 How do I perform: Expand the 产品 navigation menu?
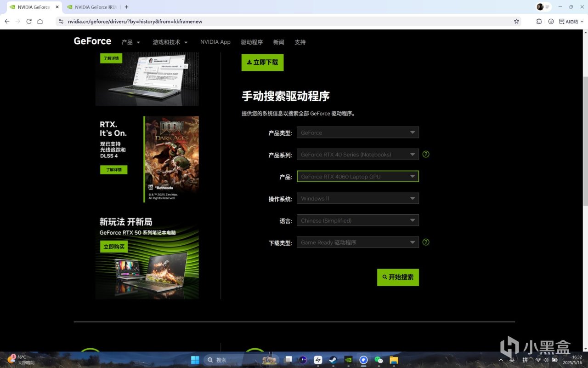pos(131,42)
